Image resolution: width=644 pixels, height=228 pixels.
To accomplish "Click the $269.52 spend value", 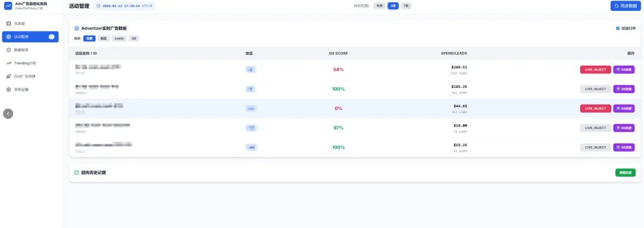I will (x=459, y=67).
